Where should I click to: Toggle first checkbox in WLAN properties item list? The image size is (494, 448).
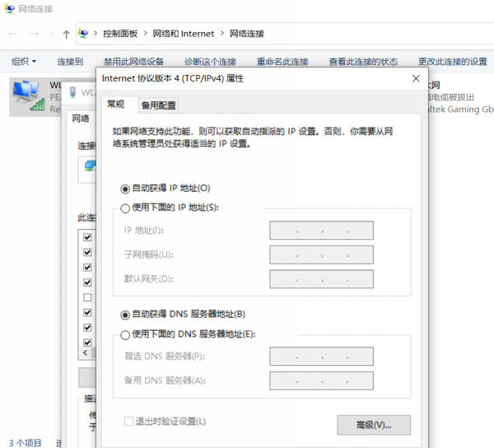[x=87, y=237]
